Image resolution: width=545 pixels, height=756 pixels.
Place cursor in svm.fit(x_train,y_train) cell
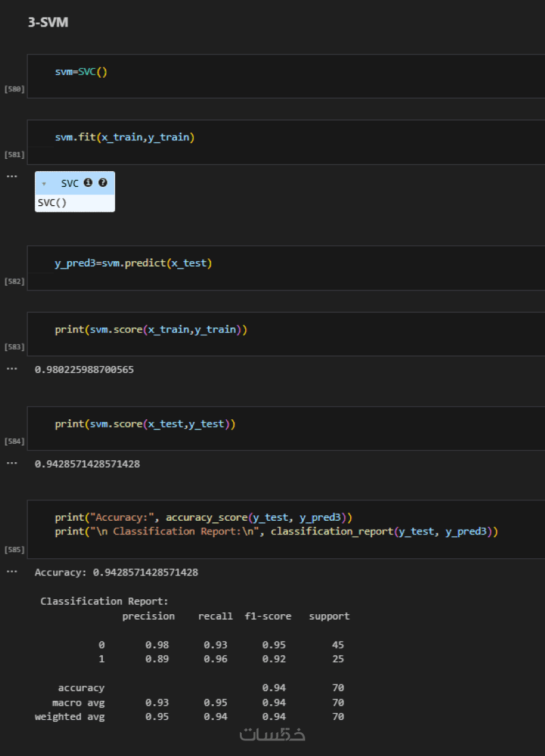[125, 138]
